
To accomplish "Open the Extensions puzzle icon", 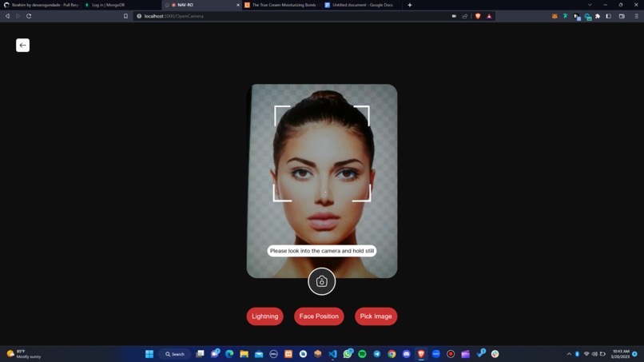I will coord(598,16).
